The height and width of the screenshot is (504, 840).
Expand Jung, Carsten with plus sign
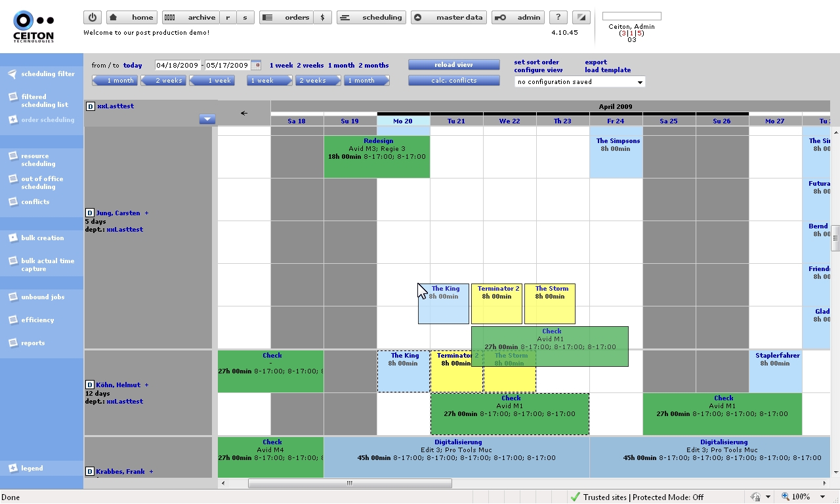[x=146, y=213]
